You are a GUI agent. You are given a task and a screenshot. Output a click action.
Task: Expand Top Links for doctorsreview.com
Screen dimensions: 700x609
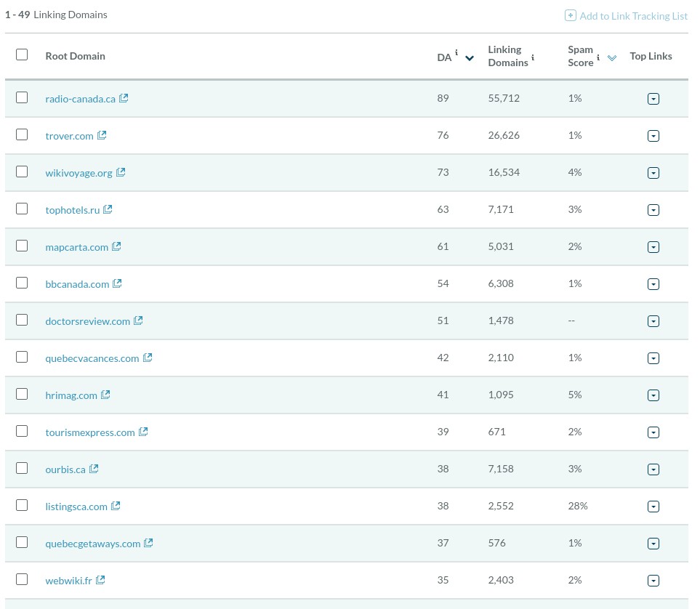coord(653,321)
